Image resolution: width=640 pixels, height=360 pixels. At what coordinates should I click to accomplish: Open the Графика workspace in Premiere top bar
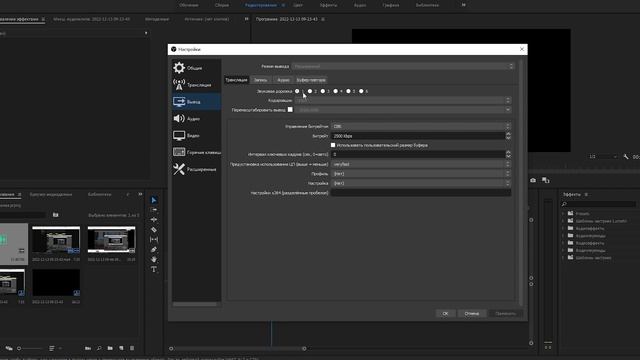[x=391, y=5]
